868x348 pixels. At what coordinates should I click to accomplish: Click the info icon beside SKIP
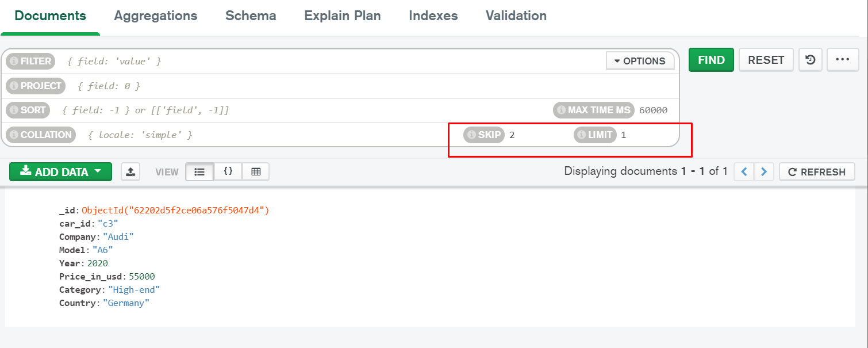click(471, 135)
